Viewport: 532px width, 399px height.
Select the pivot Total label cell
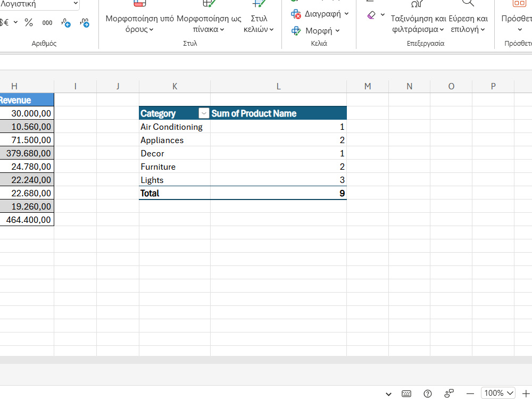click(174, 193)
